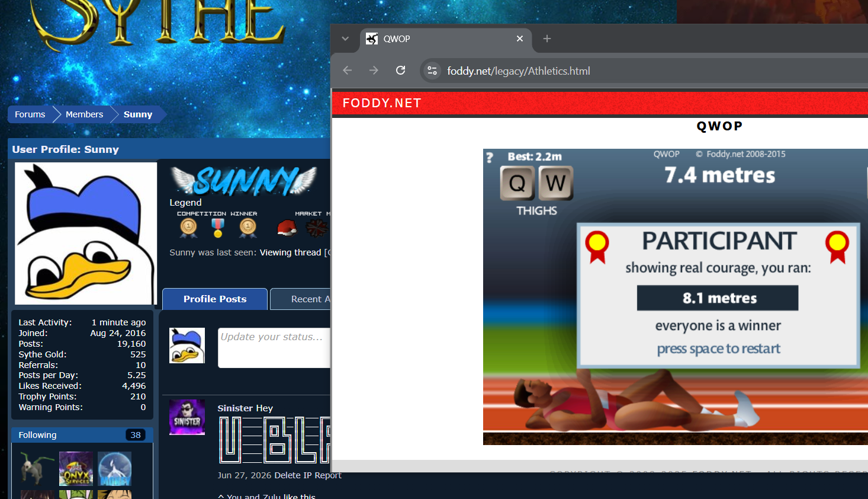Open Sinister's avatar on the profile post
Image resolution: width=868 pixels, height=499 pixels.
187,417
